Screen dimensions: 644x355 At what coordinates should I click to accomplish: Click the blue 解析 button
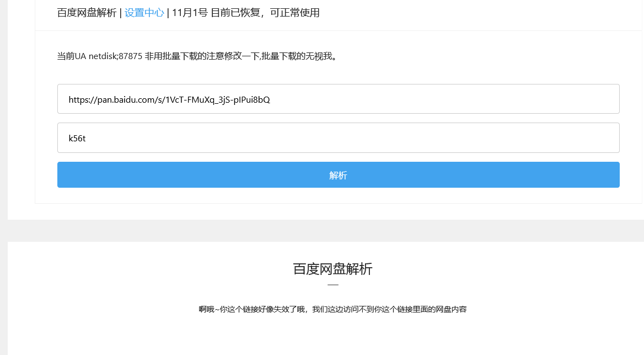pos(338,175)
